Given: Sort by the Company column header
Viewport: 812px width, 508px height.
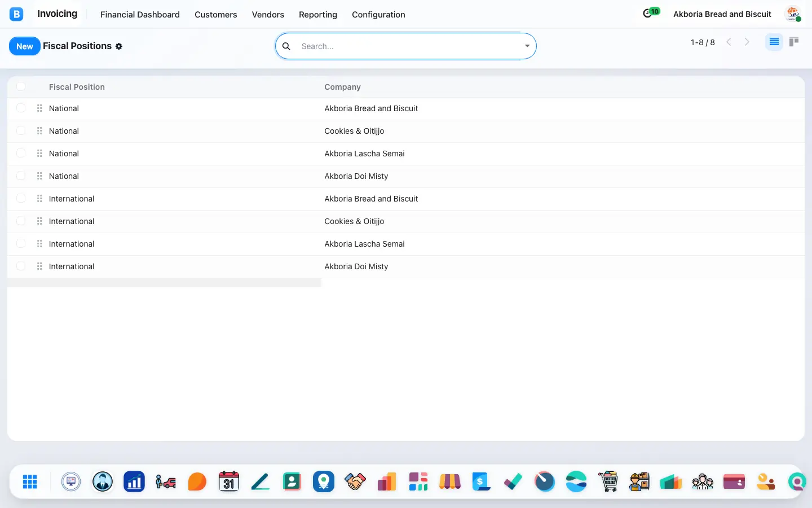Looking at the screenshot, I should pyautogui.click(x=342, y=87).
